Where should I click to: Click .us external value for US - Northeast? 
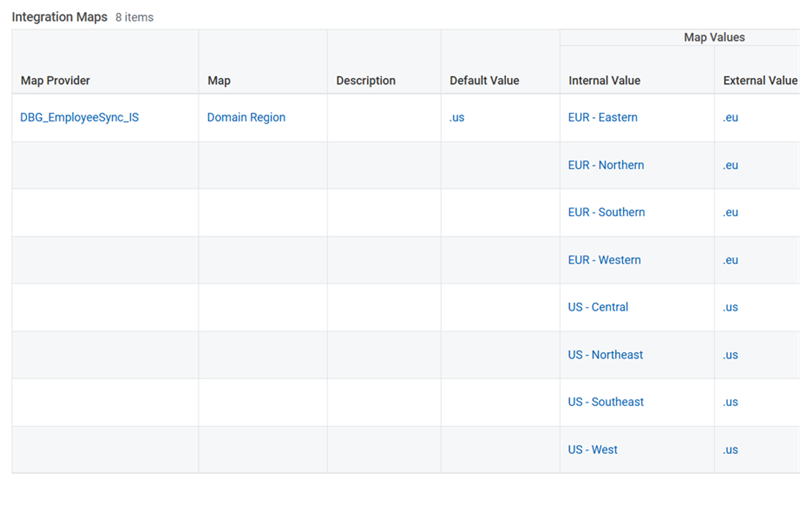[x=730, y=355]
